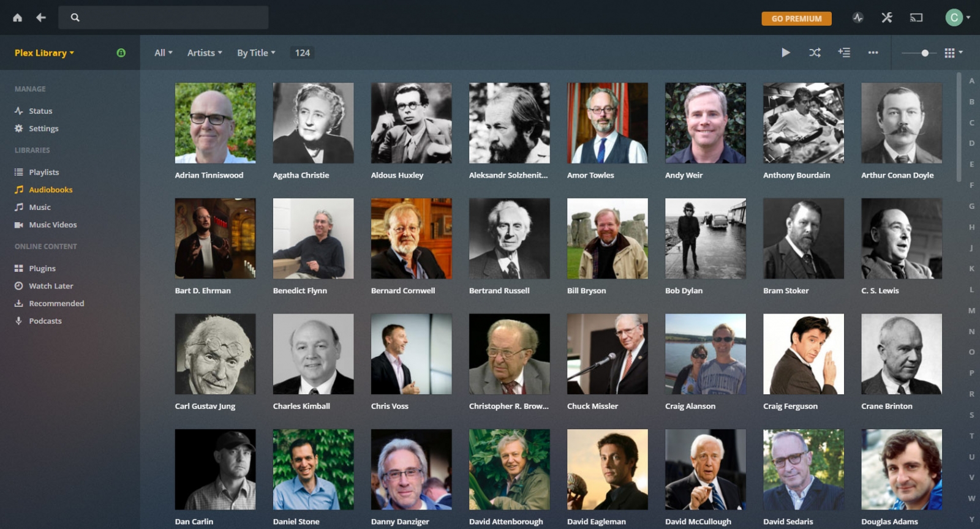Click the Playlists list icon

(x=19, y=172)
